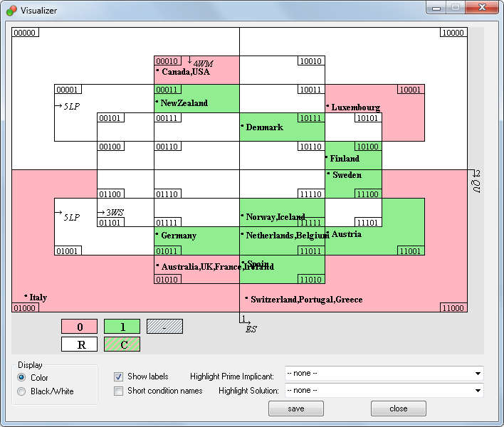This screenshot has width=504, height=427.
Task: Click the Denmark cell in the diagram
Action: click(281, 127)
